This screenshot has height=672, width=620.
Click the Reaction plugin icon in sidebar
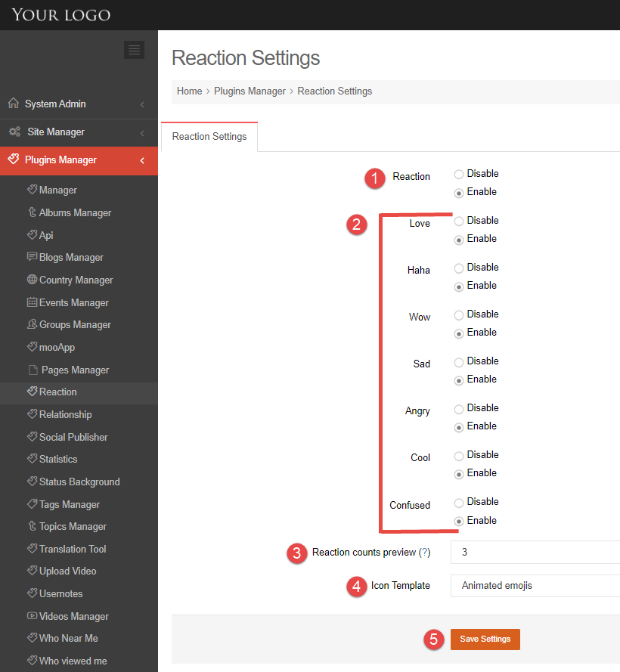[33, 391]
